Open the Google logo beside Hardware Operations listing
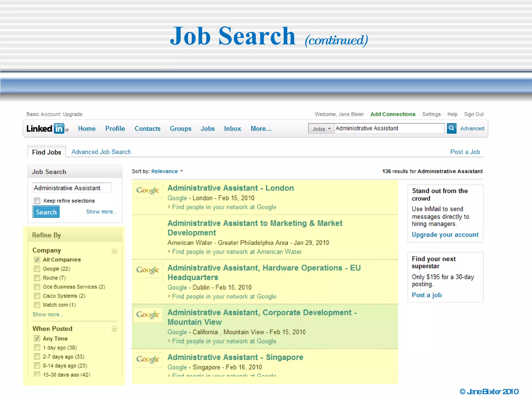Screen dimensions: 532x399 (148, 270)
